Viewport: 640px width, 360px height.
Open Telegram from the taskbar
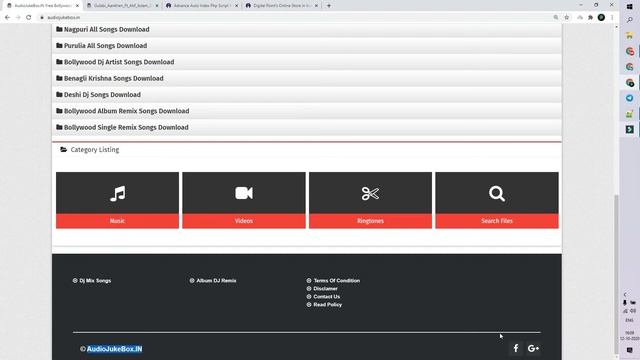point(629,98)
